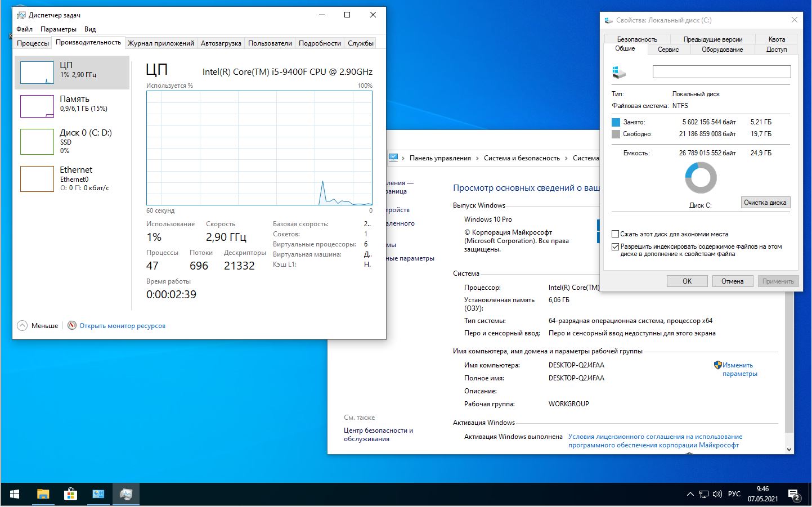Open the Безопасность tab in disk properties

[637, 39]
